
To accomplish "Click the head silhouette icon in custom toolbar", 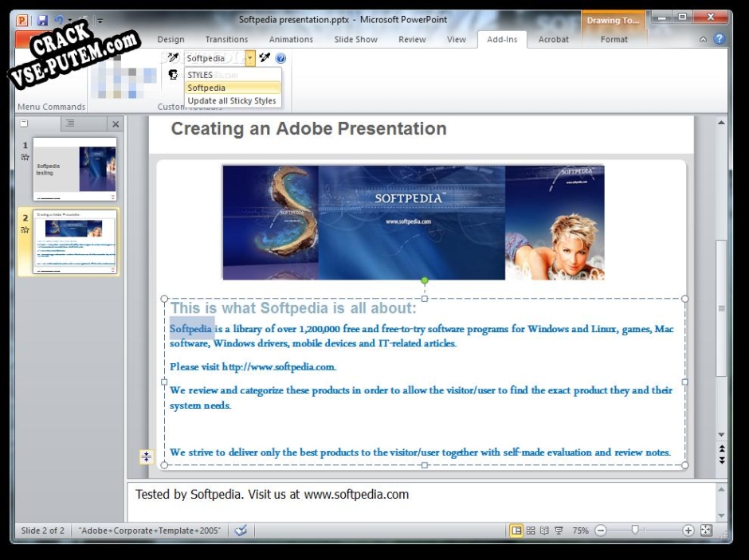I will [173, 74].
